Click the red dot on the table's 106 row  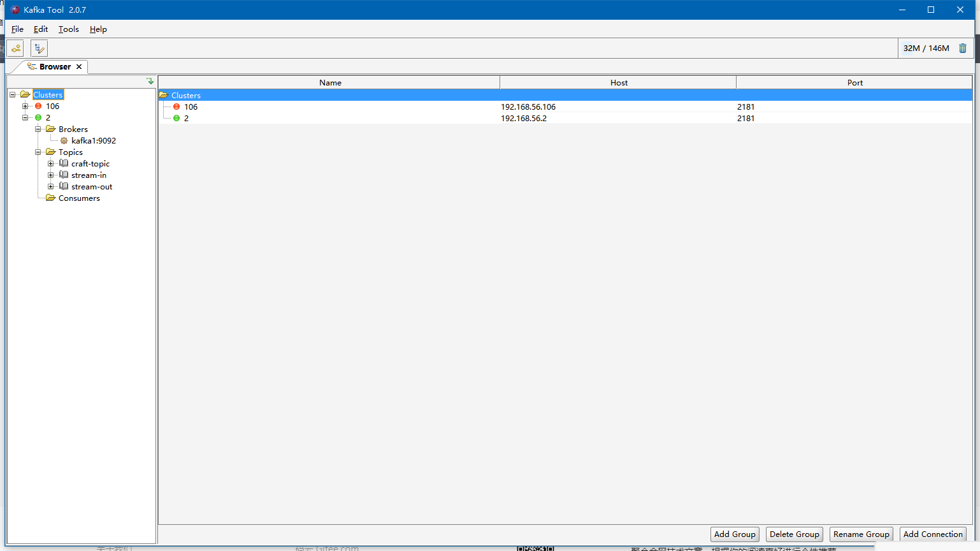click(177, 107)
